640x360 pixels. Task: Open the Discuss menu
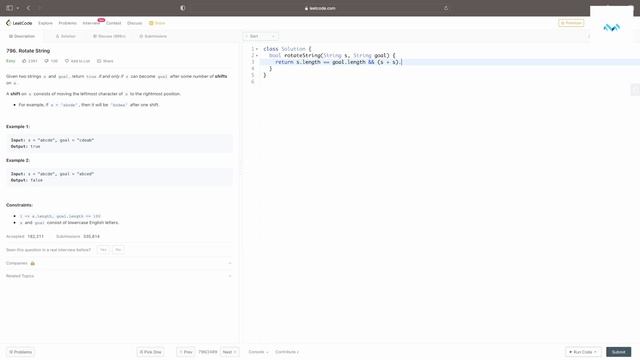pos(134,23)
